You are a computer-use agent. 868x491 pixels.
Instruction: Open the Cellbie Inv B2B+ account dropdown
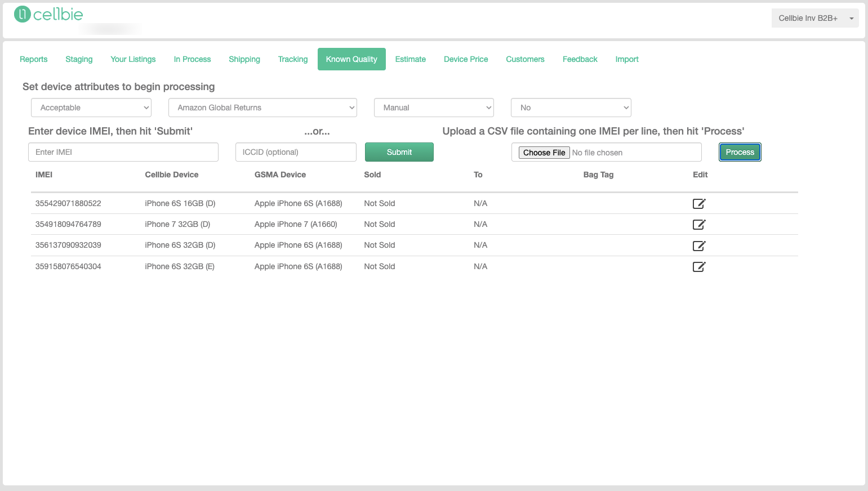coord(815,18)
